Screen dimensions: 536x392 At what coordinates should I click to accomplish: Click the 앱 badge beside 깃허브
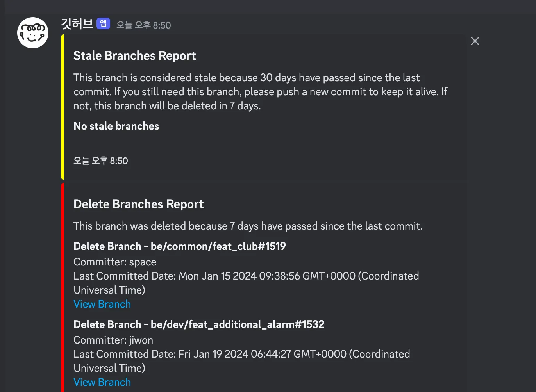[103, 24]
